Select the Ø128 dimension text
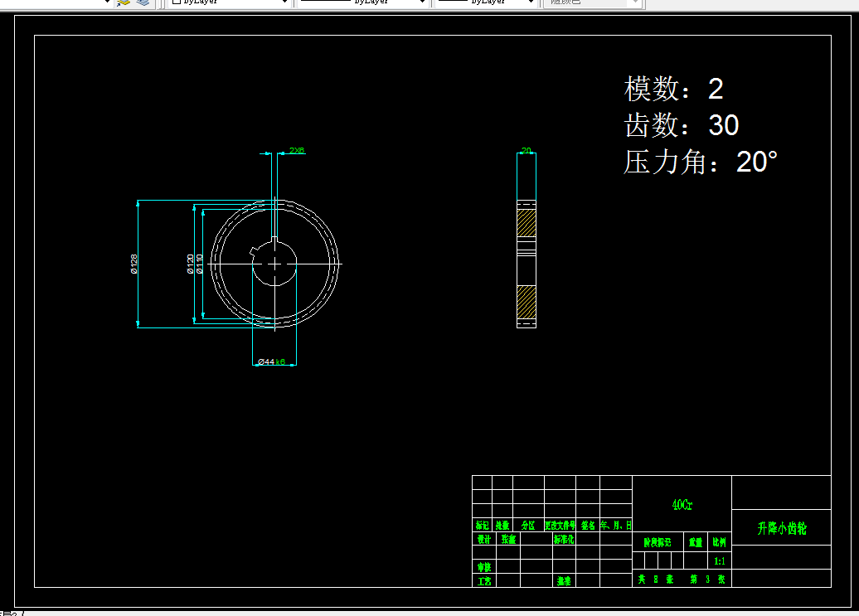Screen dimensions: 859x616 (x=134, y=264)
